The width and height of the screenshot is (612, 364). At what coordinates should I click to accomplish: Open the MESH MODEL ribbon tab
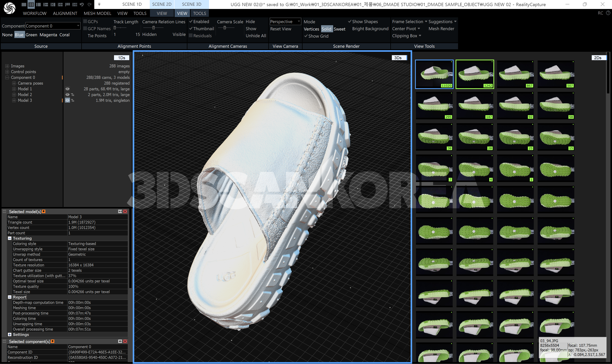click(98, 13)
